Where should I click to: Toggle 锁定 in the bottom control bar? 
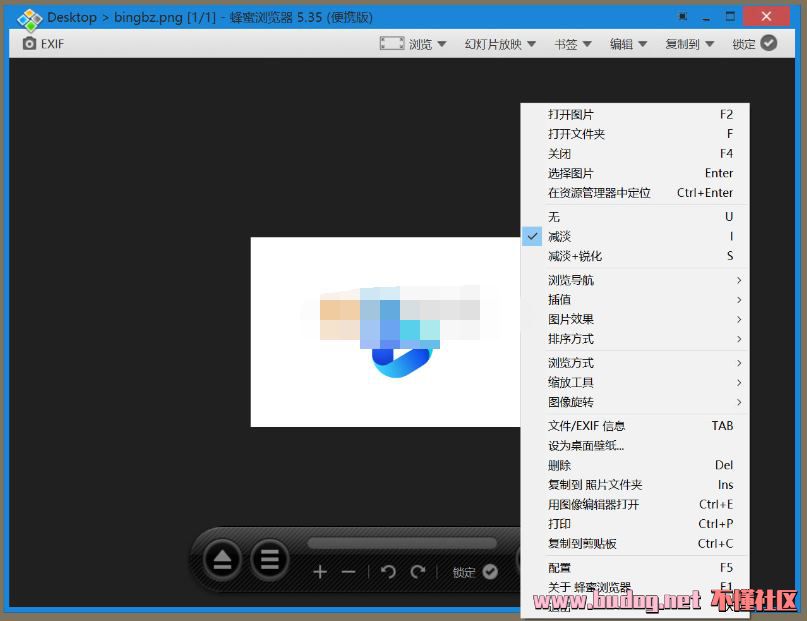475,572
